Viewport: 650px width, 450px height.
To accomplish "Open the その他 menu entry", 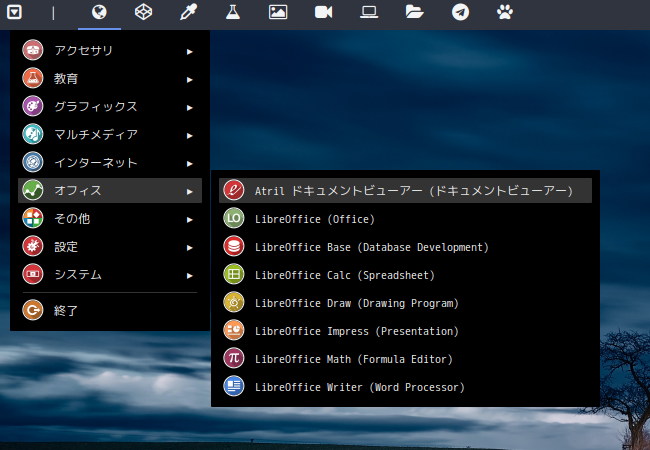I will 110,218.
